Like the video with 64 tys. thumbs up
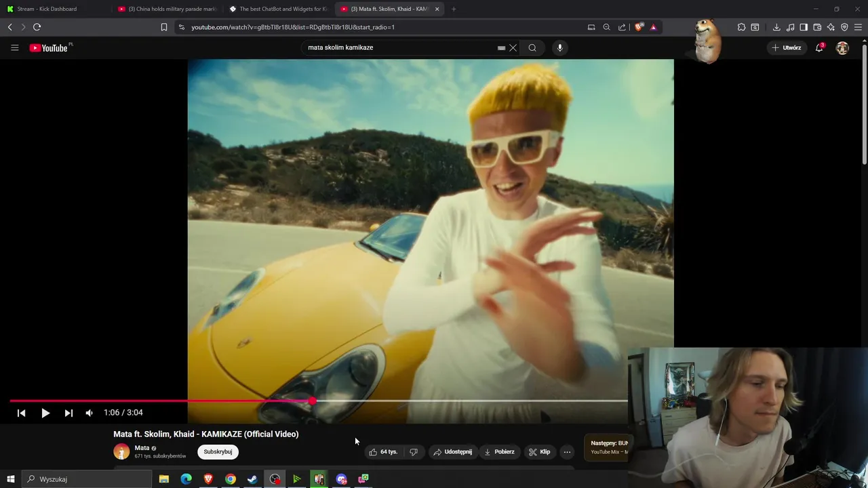Image resolution: width=868 pixels, height=488 pixels. click(383, 452)
